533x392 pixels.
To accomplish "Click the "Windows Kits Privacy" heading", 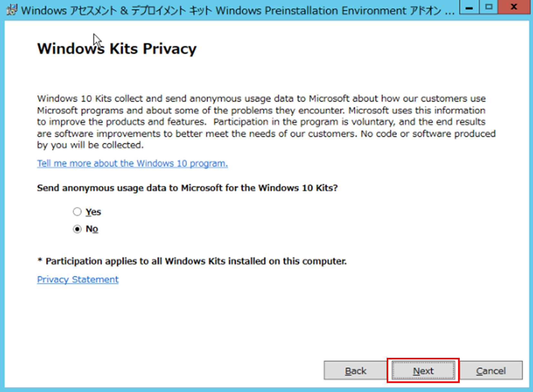I will pos(117,49).
